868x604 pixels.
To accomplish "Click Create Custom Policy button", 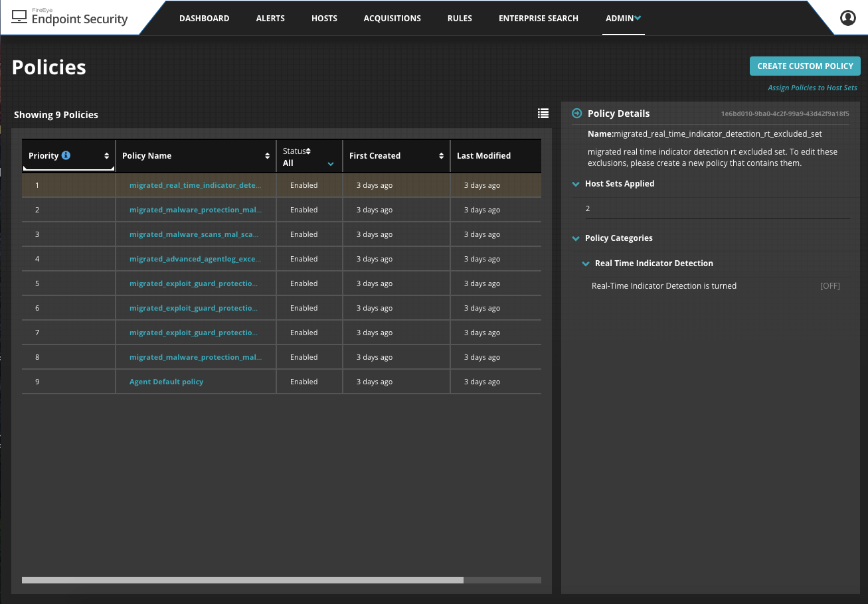I will point(805,66).
